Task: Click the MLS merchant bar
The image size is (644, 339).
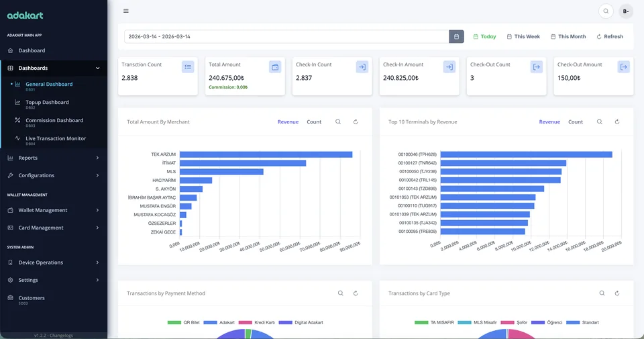Action: tap(221, 172)
